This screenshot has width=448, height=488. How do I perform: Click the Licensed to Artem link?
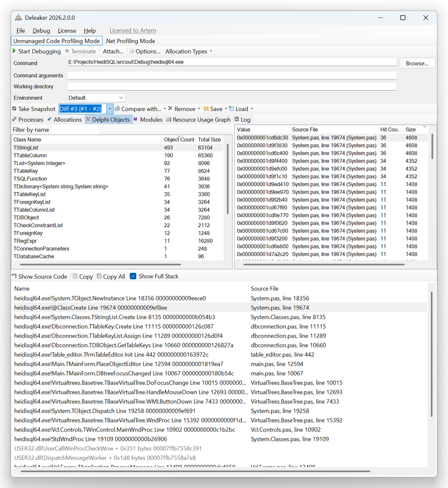click(133, 31)
